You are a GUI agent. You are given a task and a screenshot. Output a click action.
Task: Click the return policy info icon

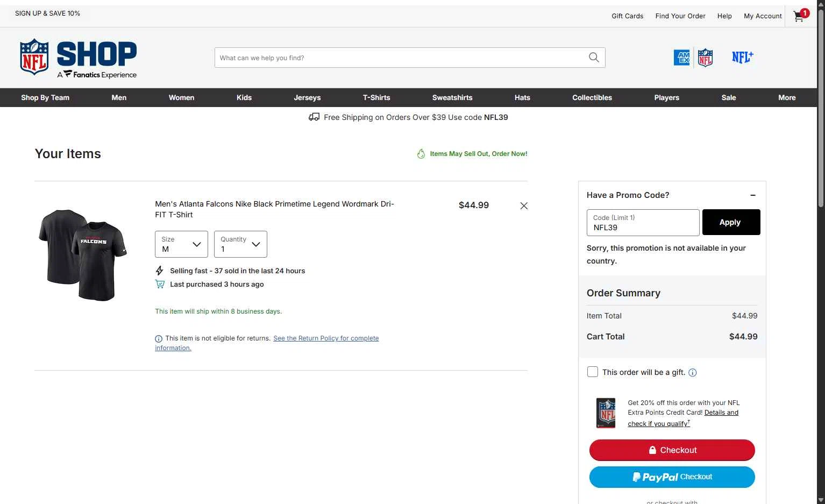[159, 339]
